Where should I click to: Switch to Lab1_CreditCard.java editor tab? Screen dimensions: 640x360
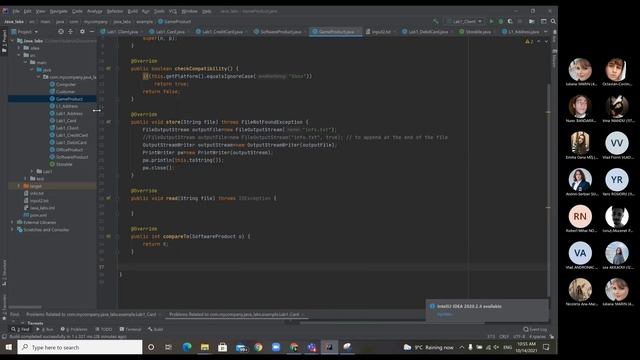pyautogui.click(x=221, y=31)
